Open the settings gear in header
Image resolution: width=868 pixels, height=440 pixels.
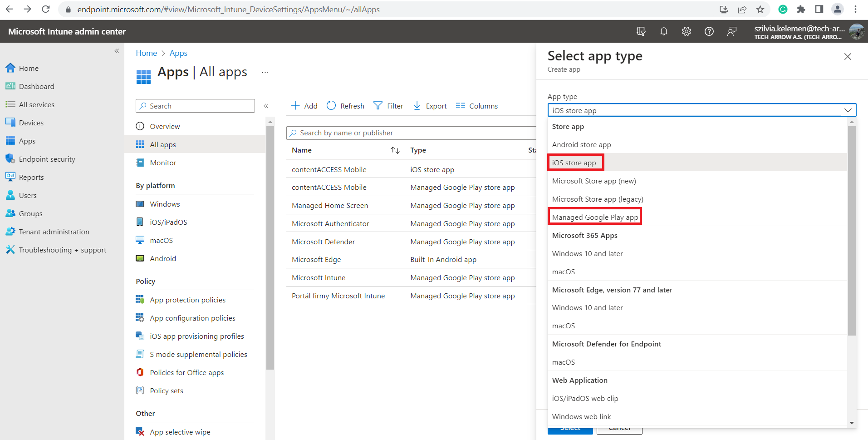(x=686, y=31)
